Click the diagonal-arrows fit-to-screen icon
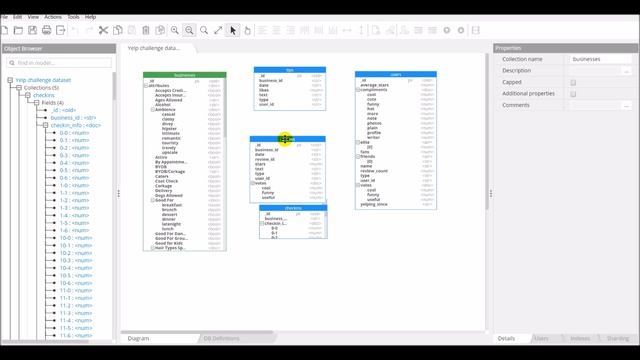The image size is (640, 360). [218, 30]
